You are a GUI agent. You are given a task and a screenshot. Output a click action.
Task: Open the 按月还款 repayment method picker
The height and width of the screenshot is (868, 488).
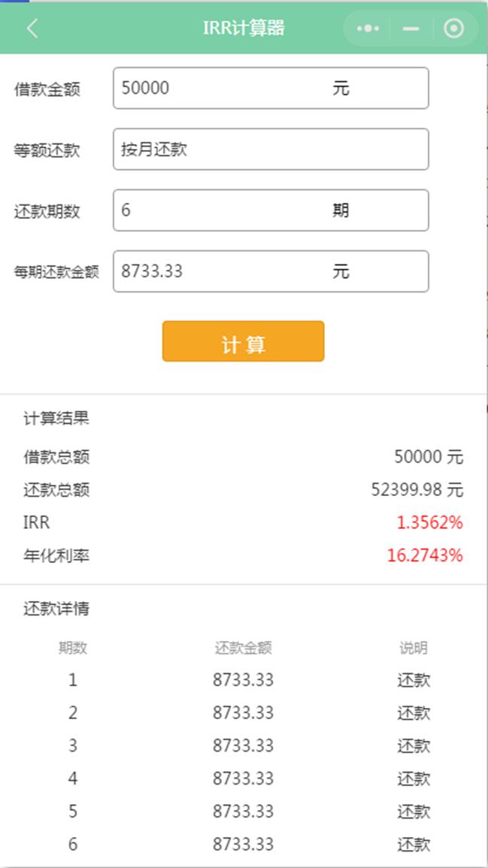point(271,149)
